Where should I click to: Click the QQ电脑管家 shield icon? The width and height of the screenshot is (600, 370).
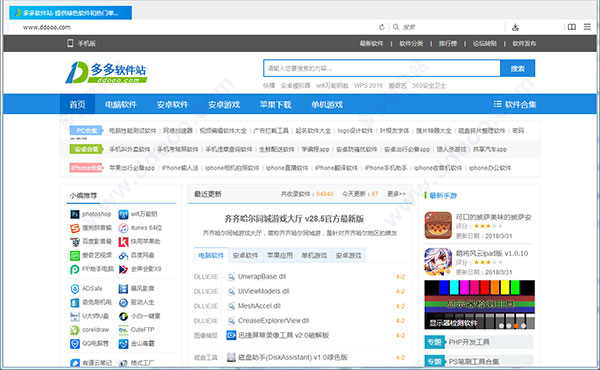75,344
